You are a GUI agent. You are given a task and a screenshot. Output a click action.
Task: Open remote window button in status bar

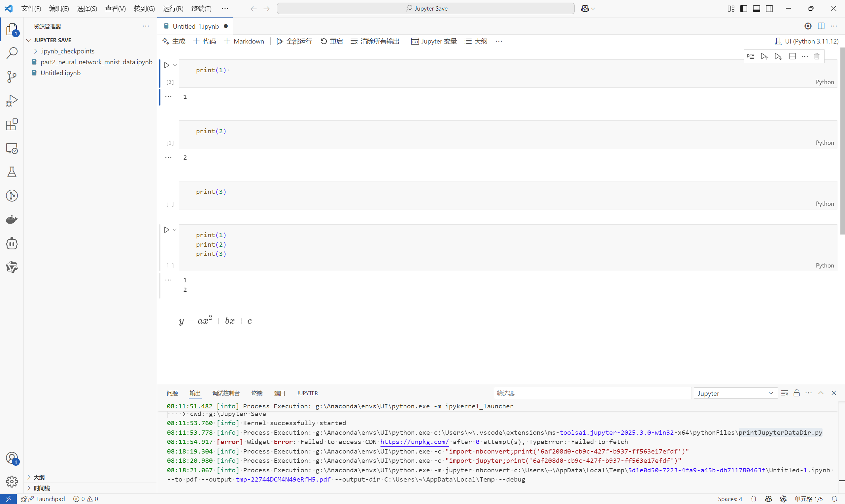[8, 499]
